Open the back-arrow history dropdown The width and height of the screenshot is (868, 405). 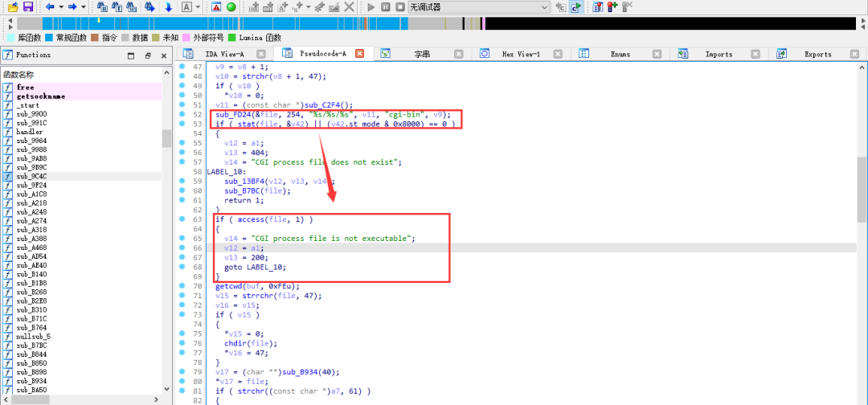click(61, 6)
